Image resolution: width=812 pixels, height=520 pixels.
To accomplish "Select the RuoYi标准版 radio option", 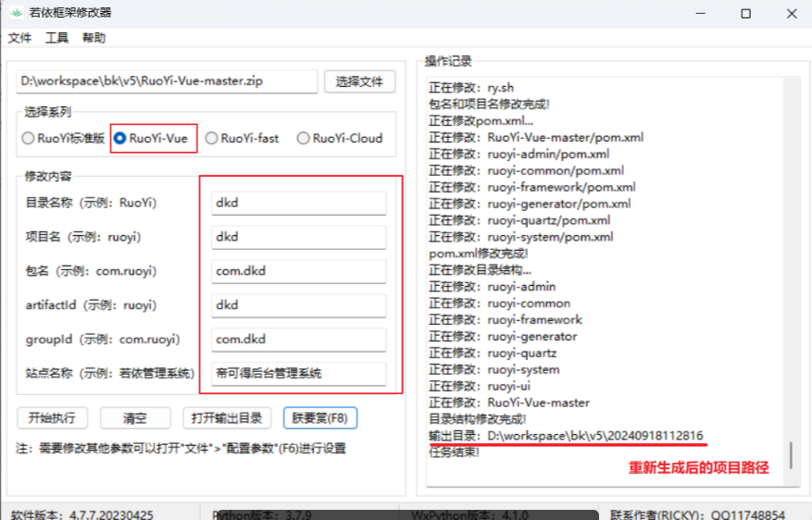I will click(28, 139).
